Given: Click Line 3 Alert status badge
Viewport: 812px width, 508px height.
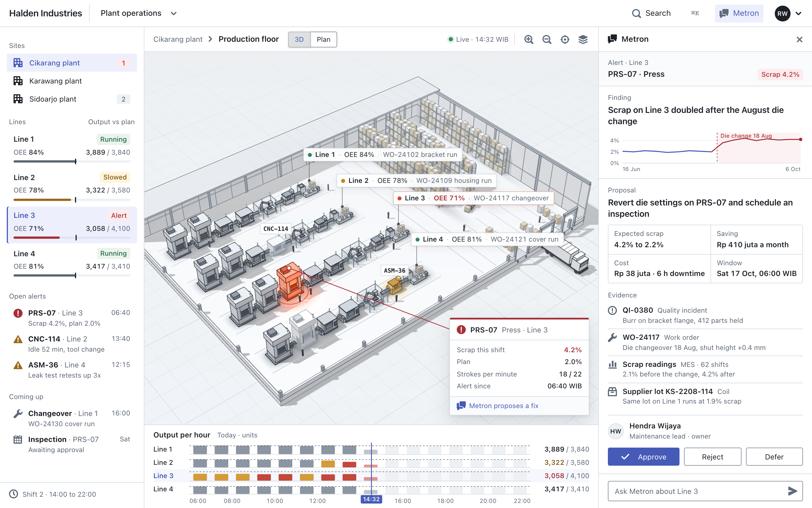Looking at the screenshot, I should pyautogui.click(x=119, y=215).
